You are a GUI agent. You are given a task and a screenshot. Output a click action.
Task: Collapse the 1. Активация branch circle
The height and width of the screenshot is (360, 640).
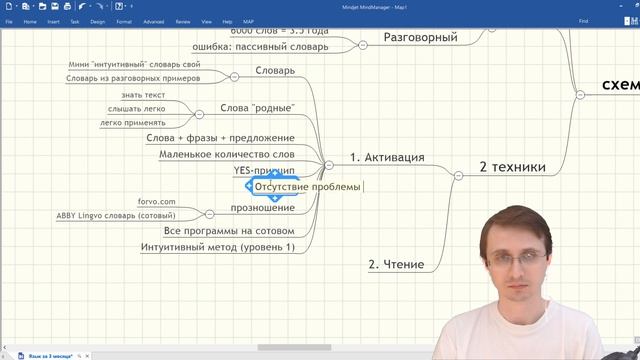(329, 165)
